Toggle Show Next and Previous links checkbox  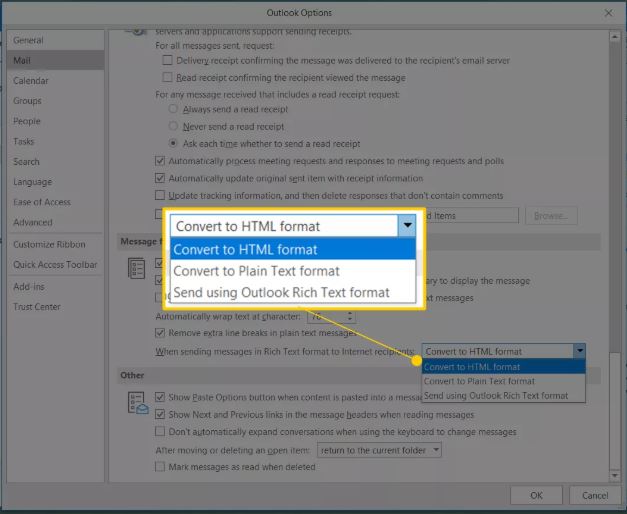tap(160, 414)
